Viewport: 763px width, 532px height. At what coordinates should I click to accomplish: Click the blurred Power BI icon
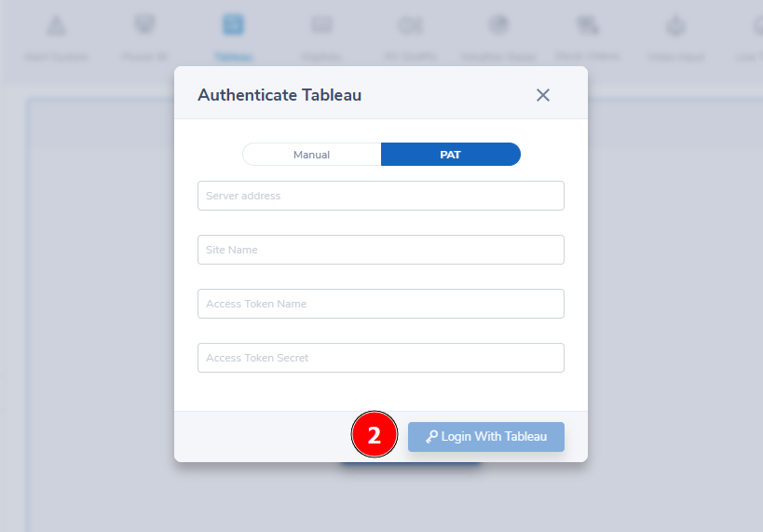[x=144, y=24]
